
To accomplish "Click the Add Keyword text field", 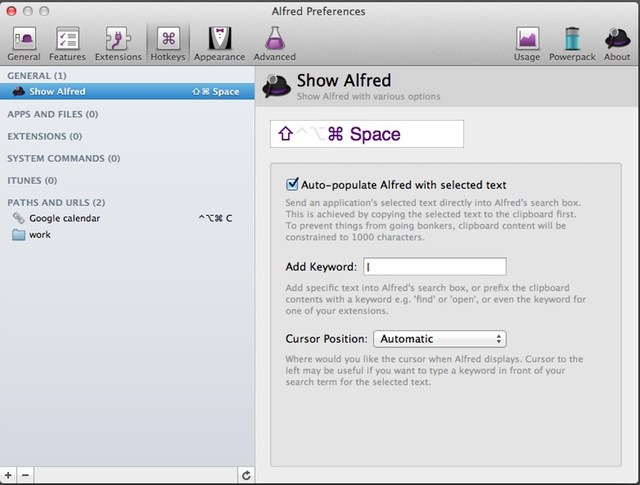I will click(x=435, y=267).
